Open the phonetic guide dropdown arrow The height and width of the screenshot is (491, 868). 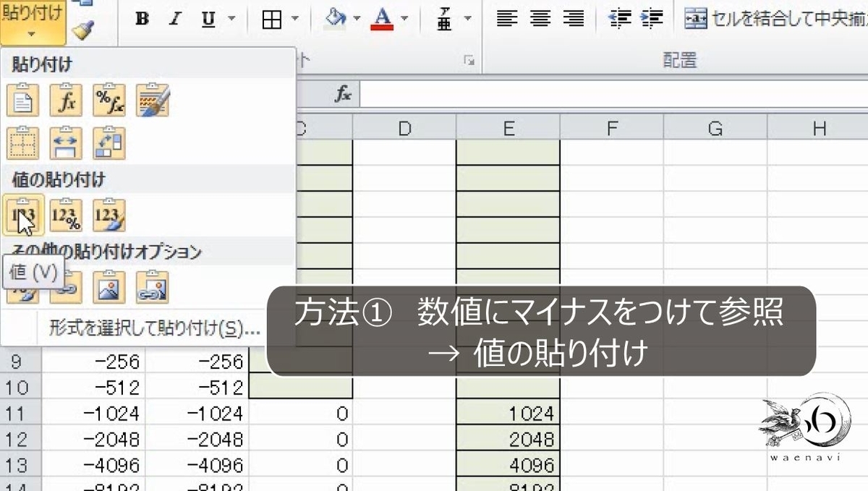[468, 20]
